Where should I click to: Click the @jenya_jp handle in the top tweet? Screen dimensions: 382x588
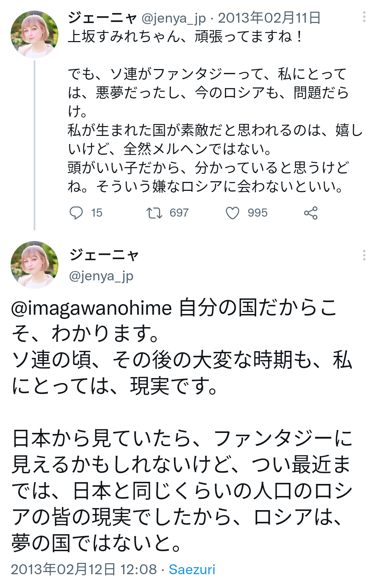tap(173, 18)
